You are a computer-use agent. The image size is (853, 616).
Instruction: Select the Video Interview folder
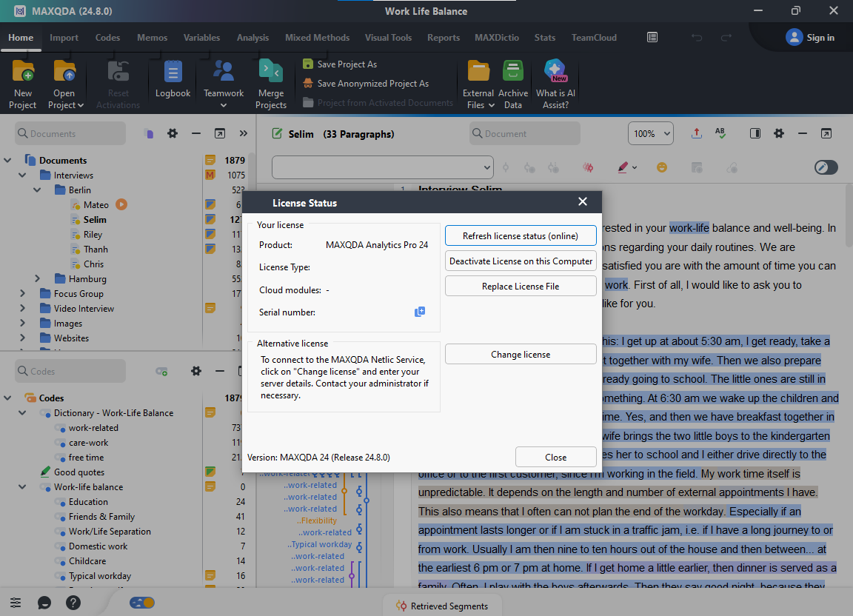84,309
